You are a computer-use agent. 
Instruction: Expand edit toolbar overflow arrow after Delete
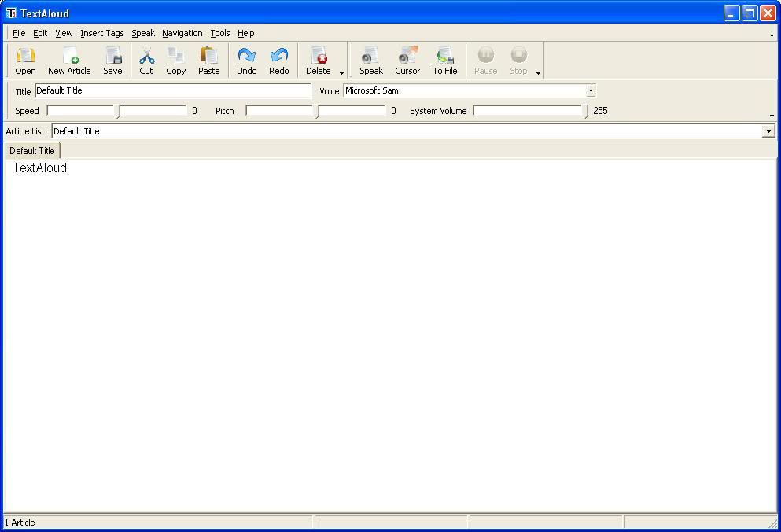point(341,73)
